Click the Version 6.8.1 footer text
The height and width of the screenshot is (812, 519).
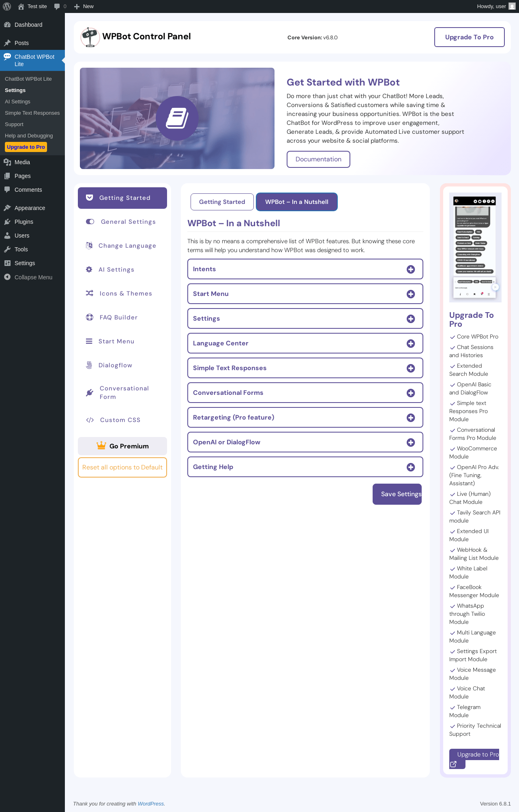tap(495, 804)
